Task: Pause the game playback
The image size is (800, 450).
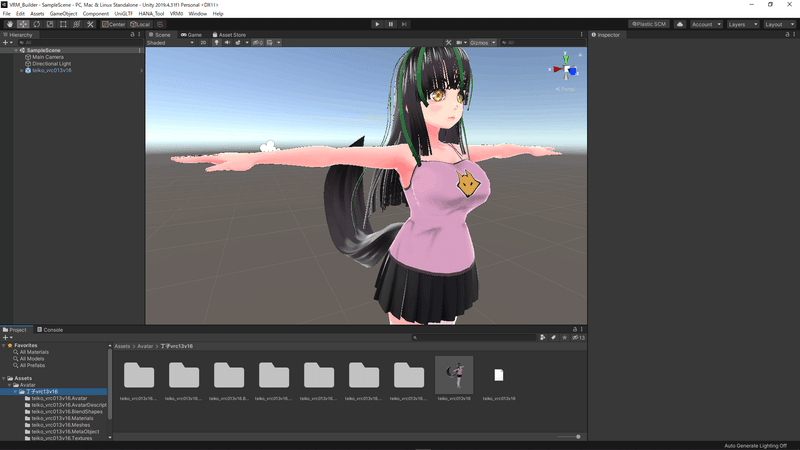Action: (391, 24)
